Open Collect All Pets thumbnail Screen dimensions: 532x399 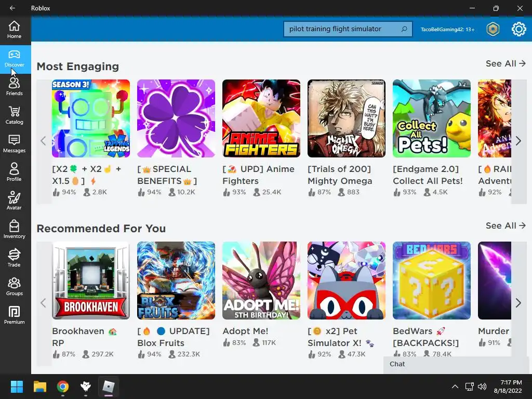(431, 118)
